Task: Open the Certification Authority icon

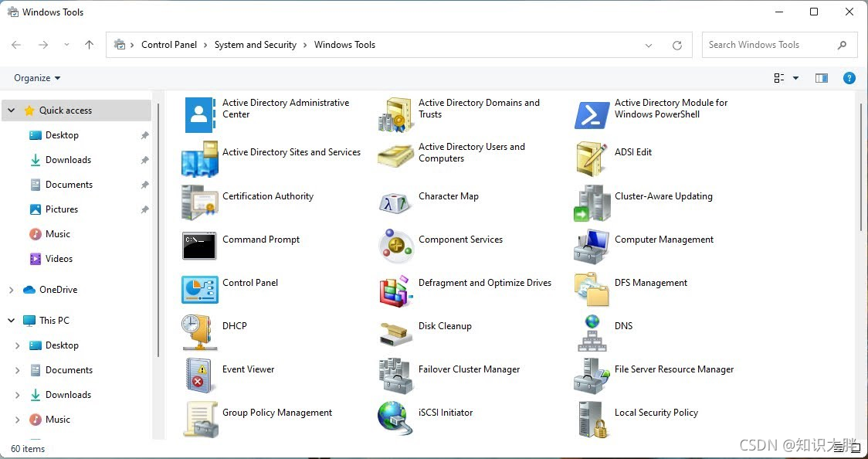Action: coord(199,202)
